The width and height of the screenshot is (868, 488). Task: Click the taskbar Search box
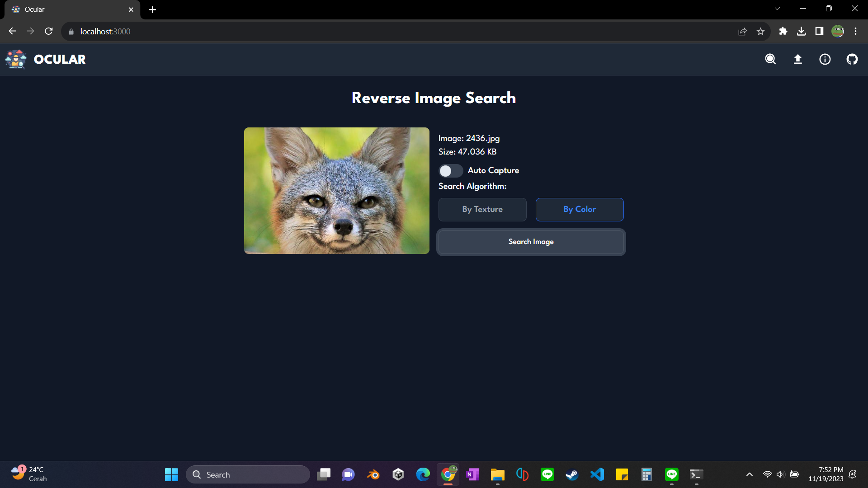point(248,474)
